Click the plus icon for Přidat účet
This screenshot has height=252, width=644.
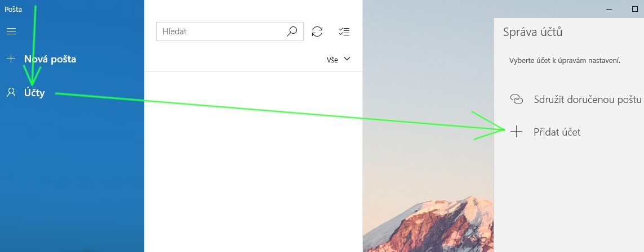[516, 132]
